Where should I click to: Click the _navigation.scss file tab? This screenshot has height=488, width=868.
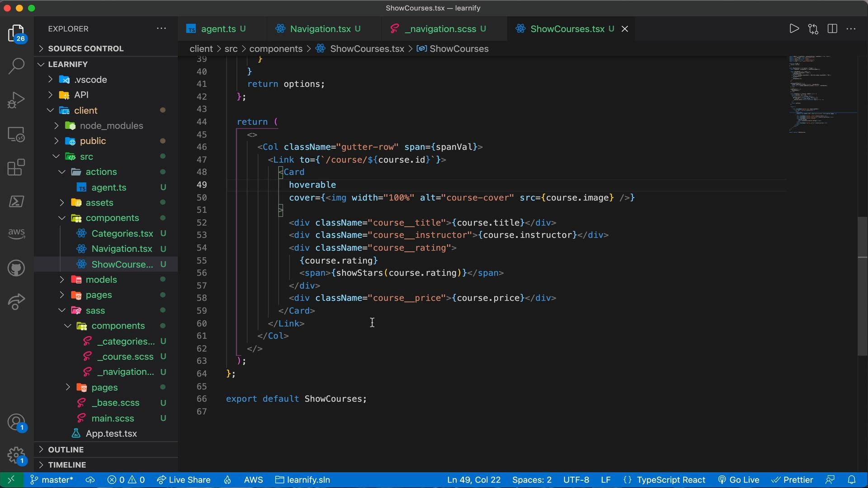pos(440,29)
